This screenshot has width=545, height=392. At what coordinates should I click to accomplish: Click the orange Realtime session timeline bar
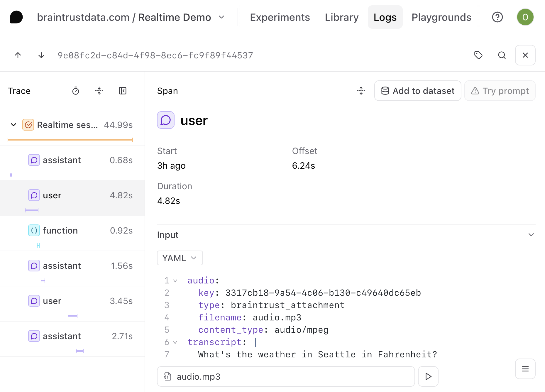click(x=70, y=140)
